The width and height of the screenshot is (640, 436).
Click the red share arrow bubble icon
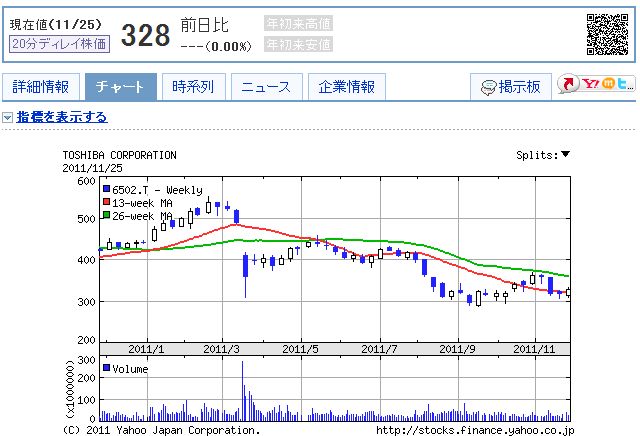click(x=569, y=84)
